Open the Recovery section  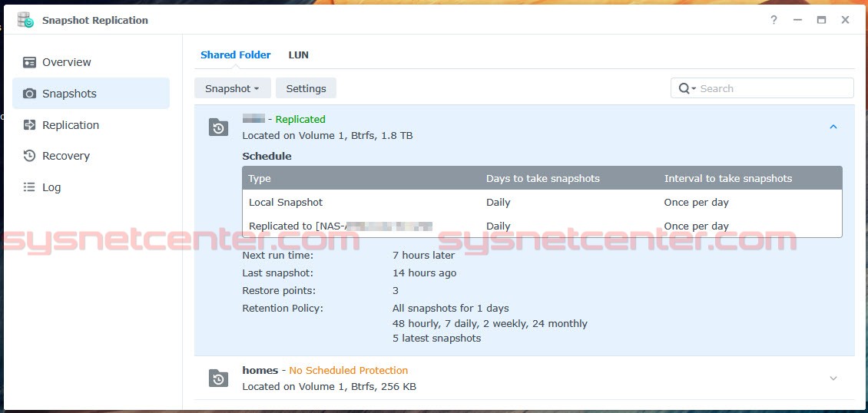91,156
